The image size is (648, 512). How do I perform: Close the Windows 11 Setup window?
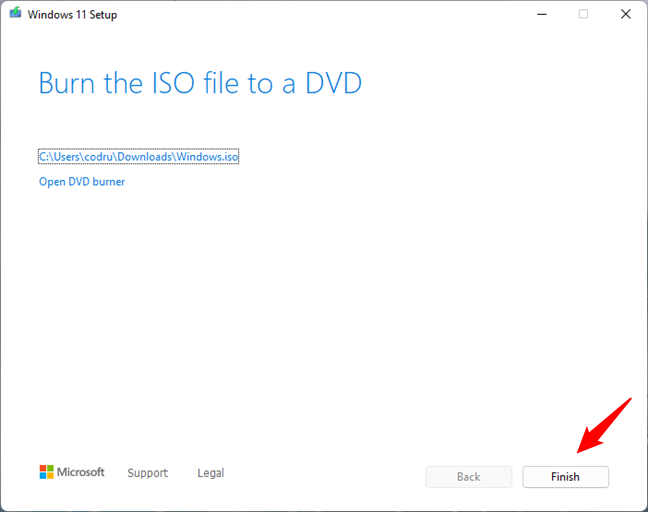point(626,14)
